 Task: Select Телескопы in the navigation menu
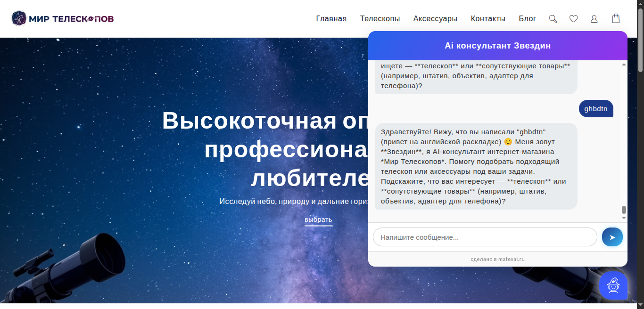380,19
